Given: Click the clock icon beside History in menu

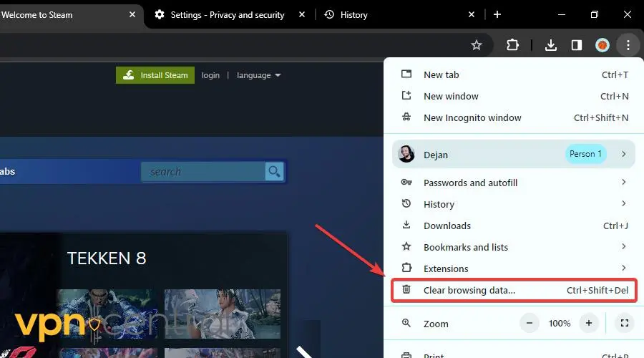Looking at the screenshot, I should click(x=406, y=203).
